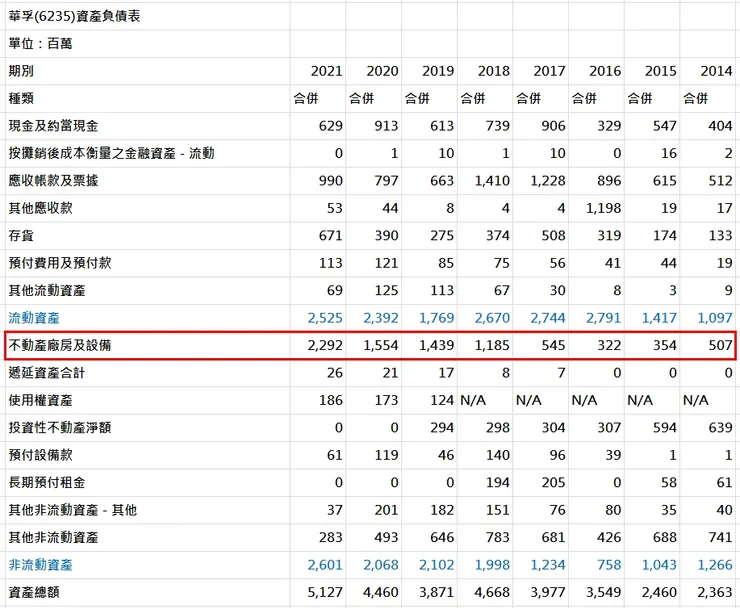Click the 2021 year header
This screenshot has width=740, height=608.
click(x=326, y=71)
